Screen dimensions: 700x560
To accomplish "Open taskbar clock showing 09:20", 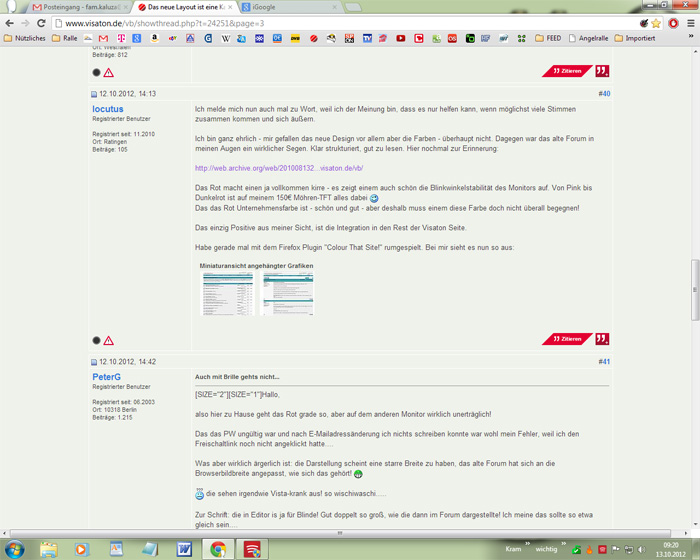I will tap(671, 549).
